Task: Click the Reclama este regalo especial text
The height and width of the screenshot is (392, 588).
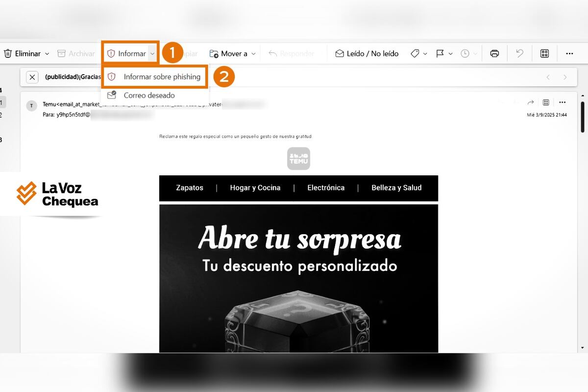Action: pyautogui.click(x=236, y=136)
